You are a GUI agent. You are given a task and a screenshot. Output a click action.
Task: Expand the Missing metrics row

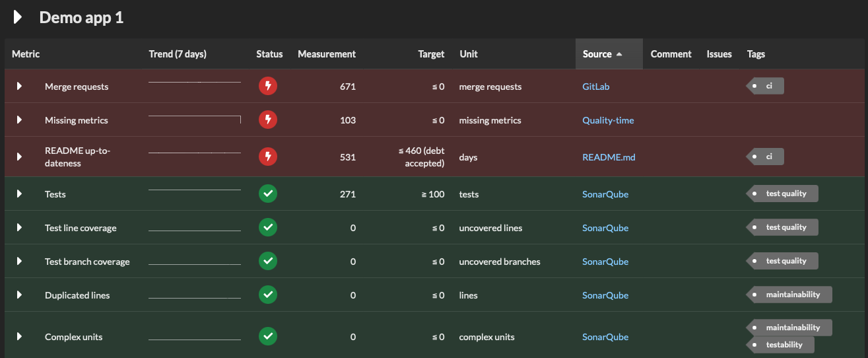(x=20, y=120)
